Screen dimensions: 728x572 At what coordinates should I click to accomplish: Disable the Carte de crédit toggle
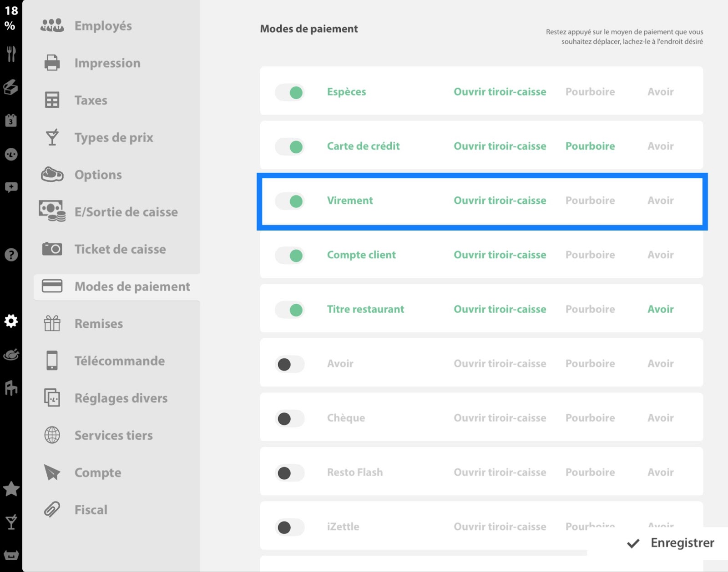(x=289, y=147)
